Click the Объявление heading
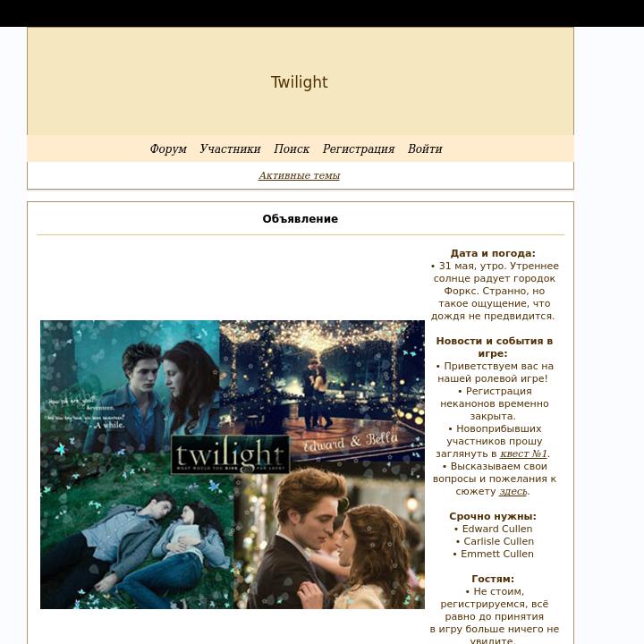Viewport: 644px width, 644px height. [x=301, y=219]
